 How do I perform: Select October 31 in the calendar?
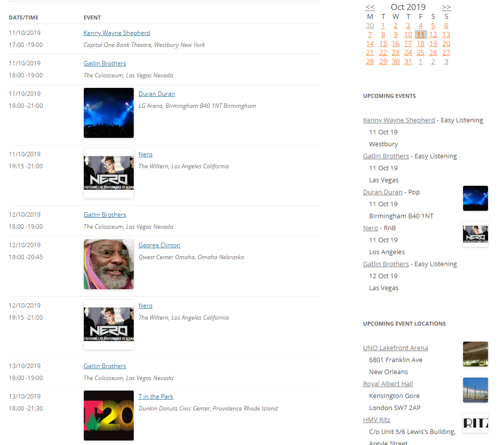408,62
